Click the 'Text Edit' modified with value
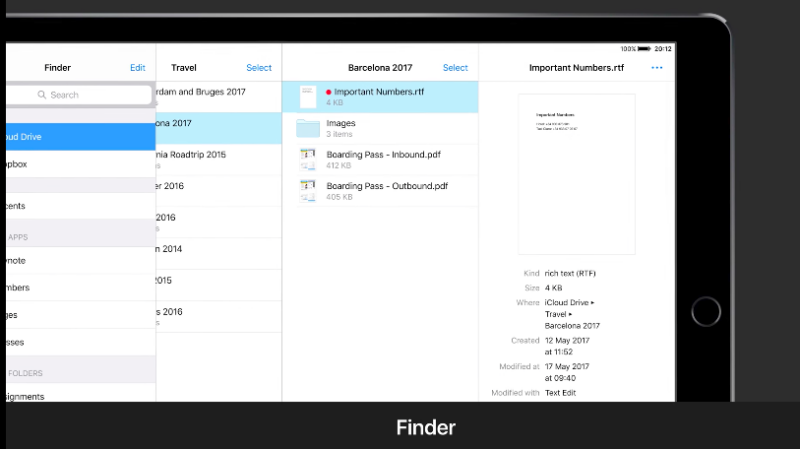 [x=560, y=393]
